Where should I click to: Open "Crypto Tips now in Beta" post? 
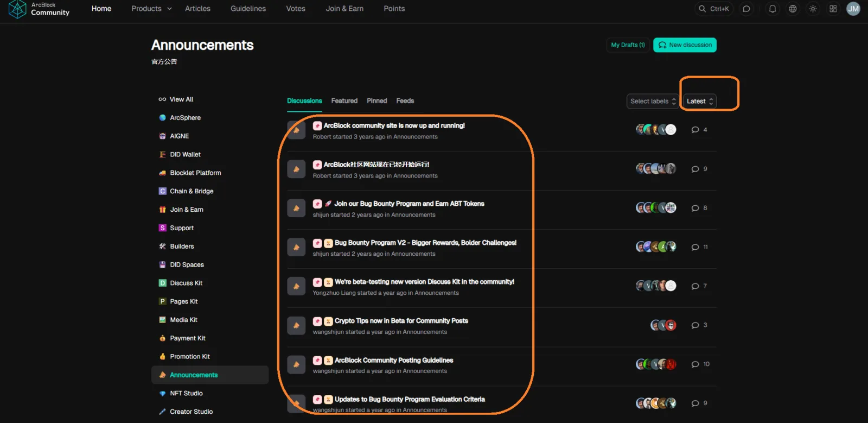tap(401, 321)
